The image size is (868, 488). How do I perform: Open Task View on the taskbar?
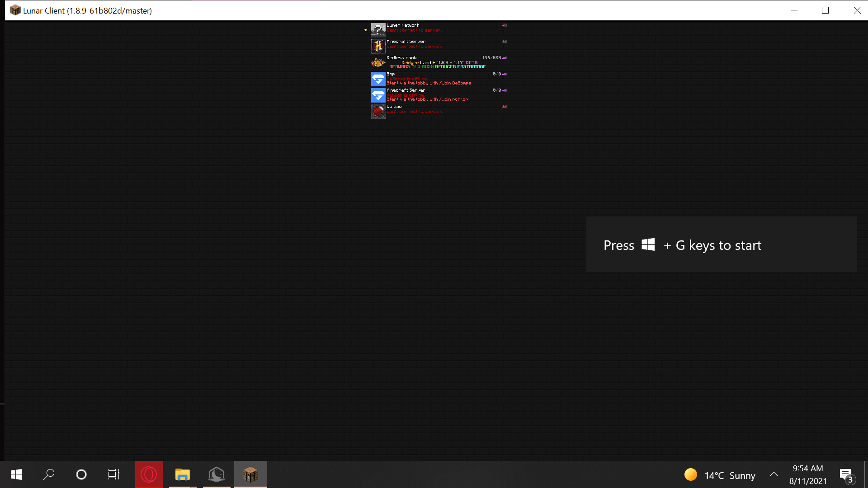click(113, 474)
